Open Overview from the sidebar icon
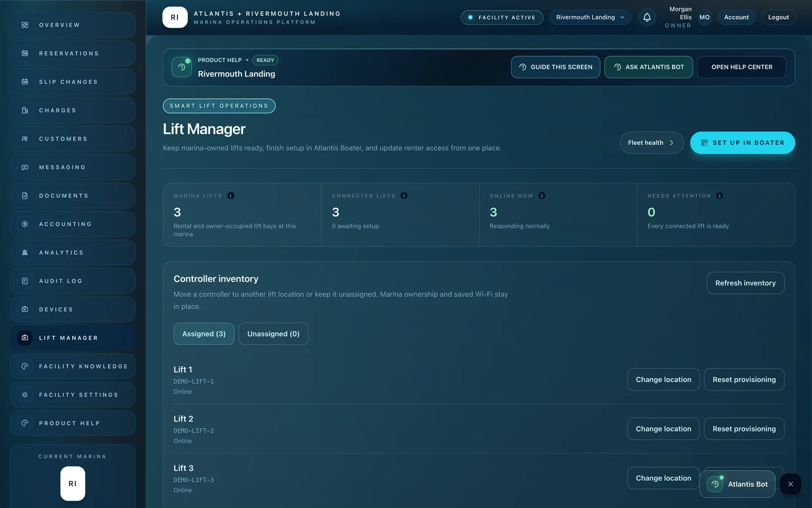This screenshot has width=812, height=508. click(x=25, y=25)
